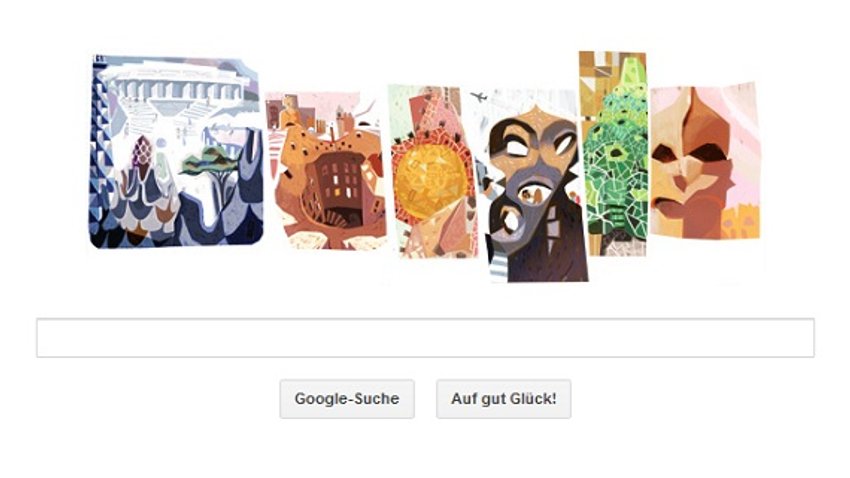Click the yellow mosaic sun doodle panel
This screenshot has height=478, width=850.
432,171
